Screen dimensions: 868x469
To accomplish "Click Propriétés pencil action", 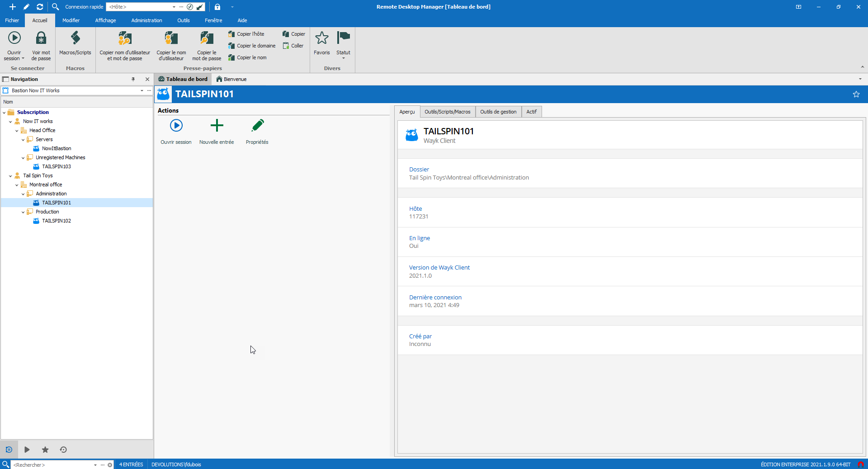I will click(x=257, y=132).
